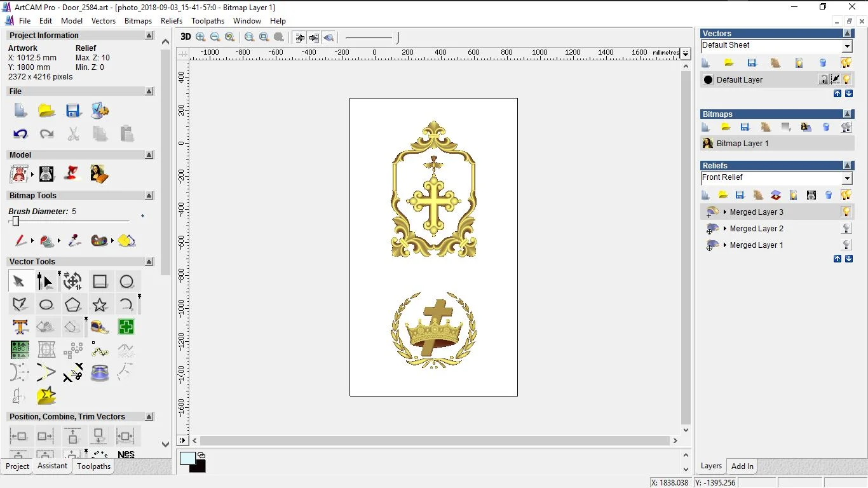Viewport: 868px width, 488px height.
Task: Activate the text tool in Vector Tools
Action: [20, 327]
